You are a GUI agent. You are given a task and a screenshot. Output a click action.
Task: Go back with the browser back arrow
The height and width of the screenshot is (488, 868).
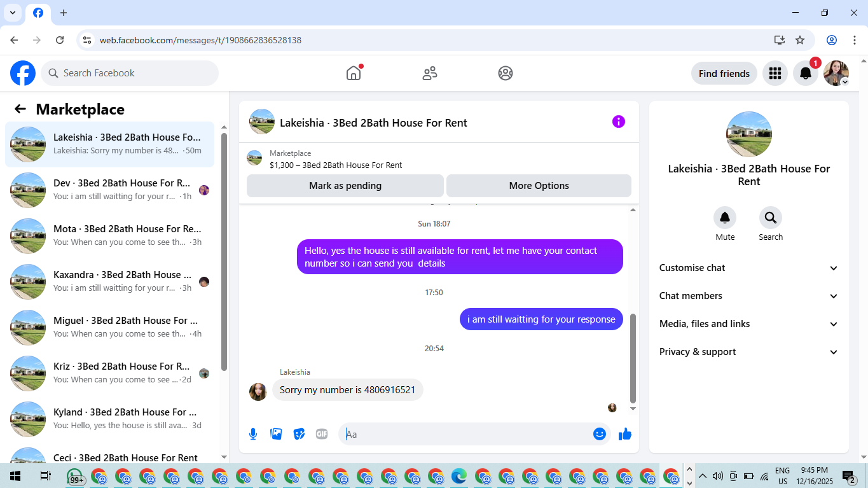click(14, 40)
